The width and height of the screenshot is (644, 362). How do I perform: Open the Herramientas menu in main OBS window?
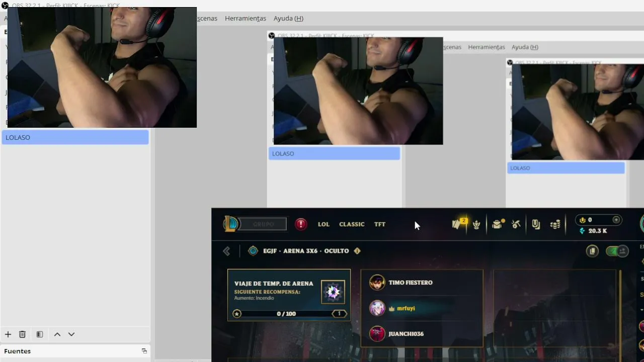click(x=246, y=18)
